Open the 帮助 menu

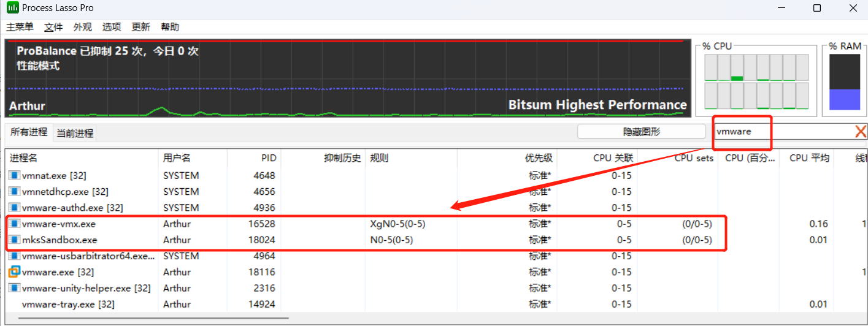point(170,27)
